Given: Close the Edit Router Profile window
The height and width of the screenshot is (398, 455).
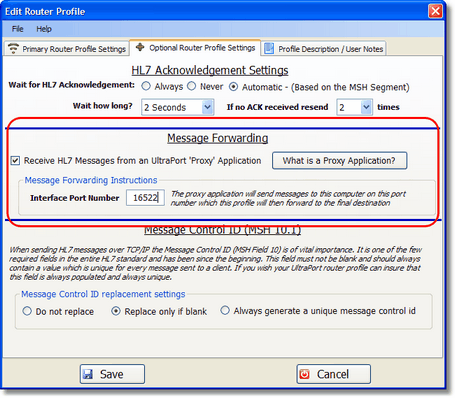Looking at the screenshot, I should (x=435, y=11).
